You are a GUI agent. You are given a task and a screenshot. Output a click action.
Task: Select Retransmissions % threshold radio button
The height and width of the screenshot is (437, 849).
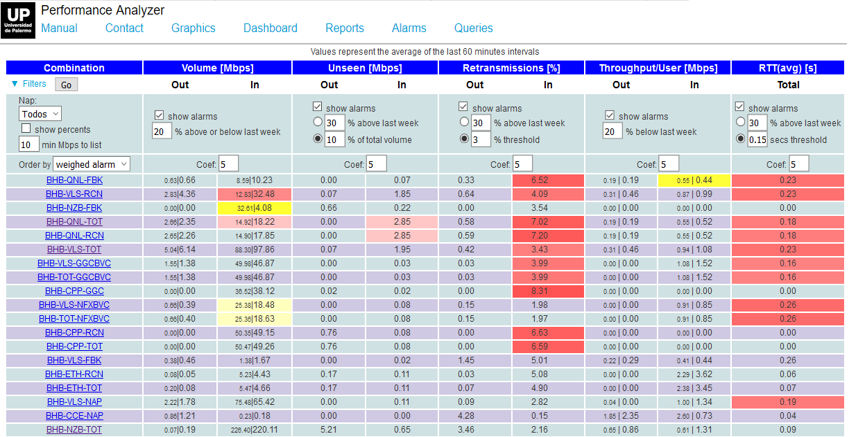pos(463,140)
